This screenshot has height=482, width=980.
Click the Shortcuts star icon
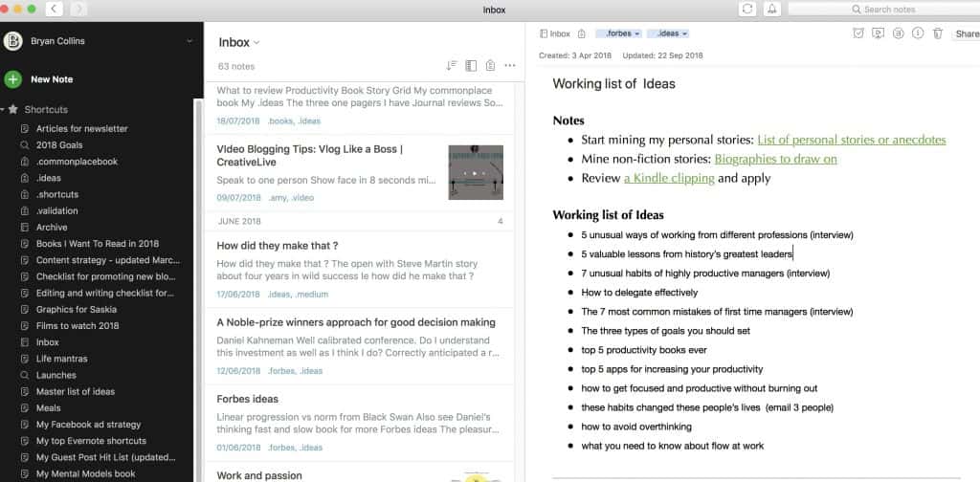click(x=13, y=109)
